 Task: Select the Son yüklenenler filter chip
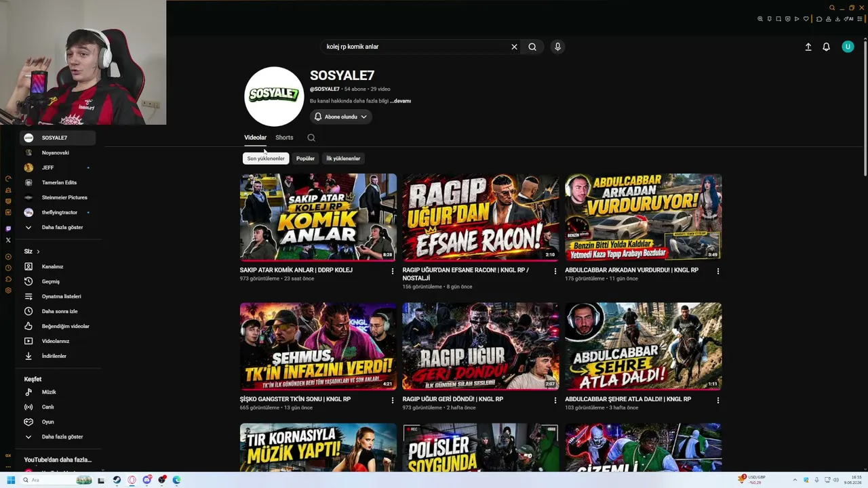click(x=266, y=159)
